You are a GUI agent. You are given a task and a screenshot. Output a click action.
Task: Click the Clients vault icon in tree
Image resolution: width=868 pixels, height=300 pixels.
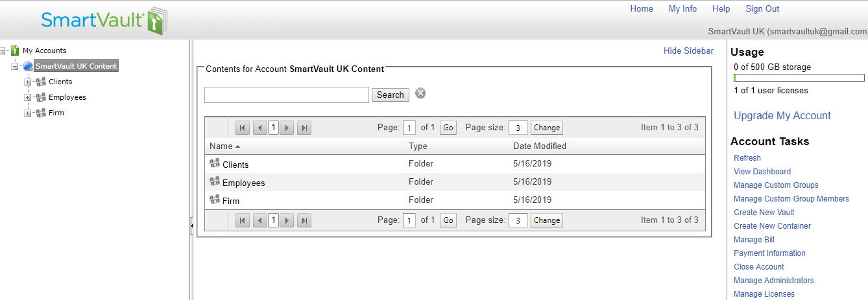[x=40, y=82]
